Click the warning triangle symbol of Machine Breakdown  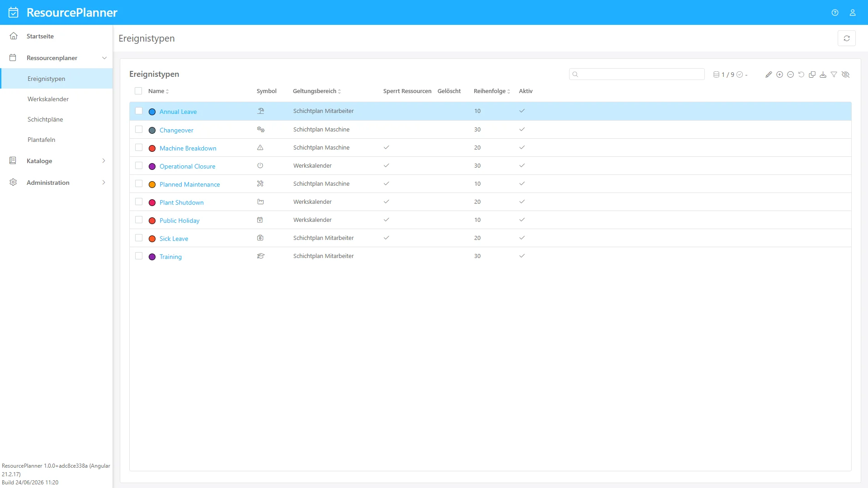point(260,148)
